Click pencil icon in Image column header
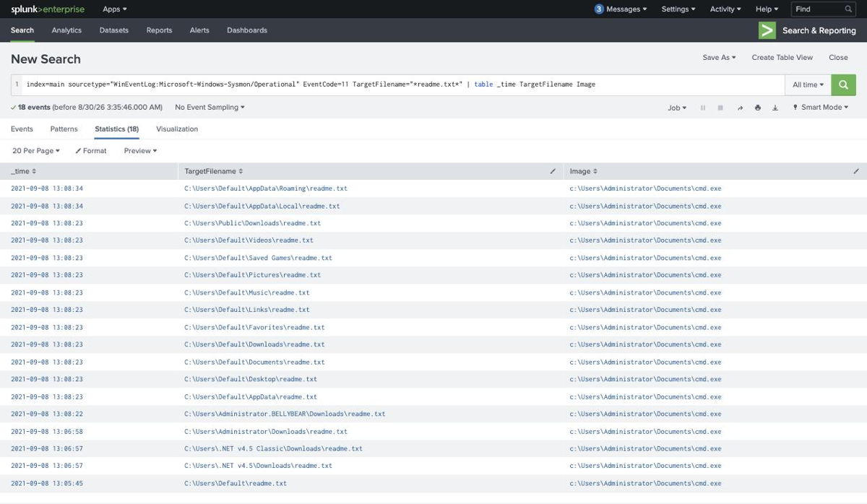This screenshot has height=504, width=867. [856, 171]
